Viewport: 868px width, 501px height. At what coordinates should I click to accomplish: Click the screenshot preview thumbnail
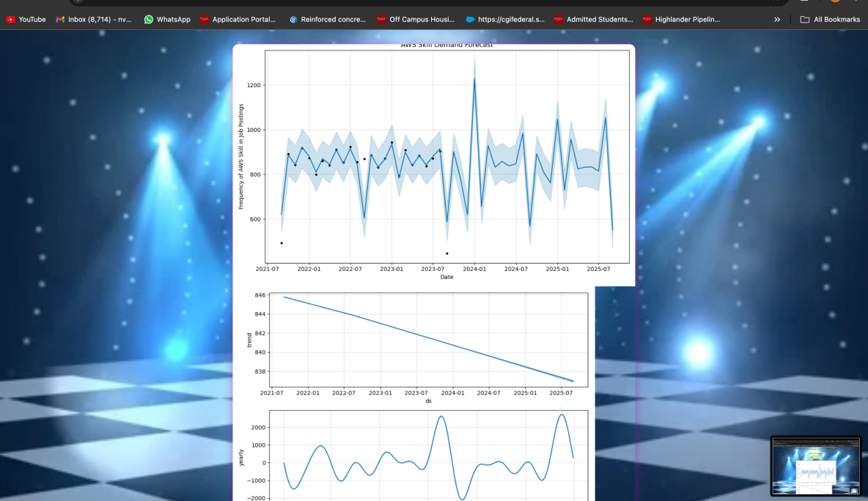(815, 466)
